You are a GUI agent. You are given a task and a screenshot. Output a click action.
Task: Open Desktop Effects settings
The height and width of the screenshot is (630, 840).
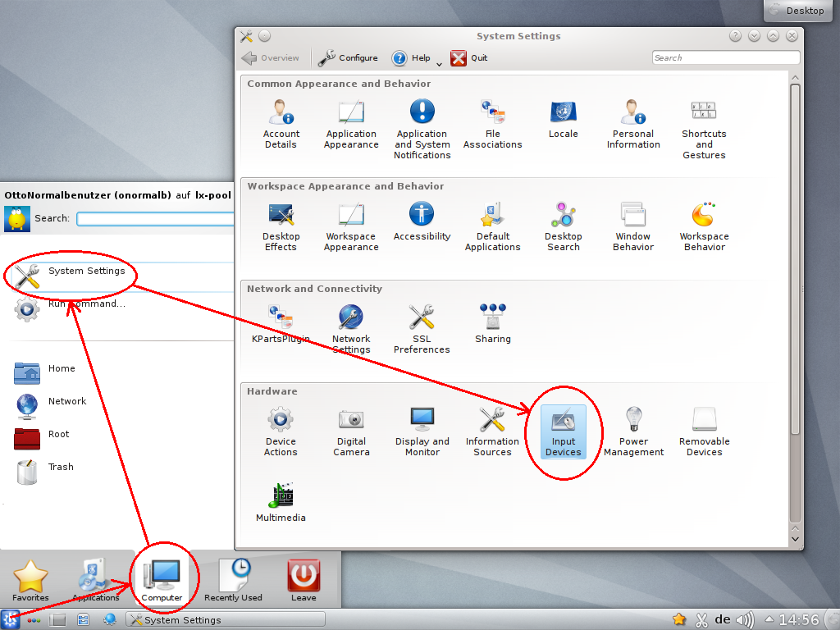pos(281,226)
